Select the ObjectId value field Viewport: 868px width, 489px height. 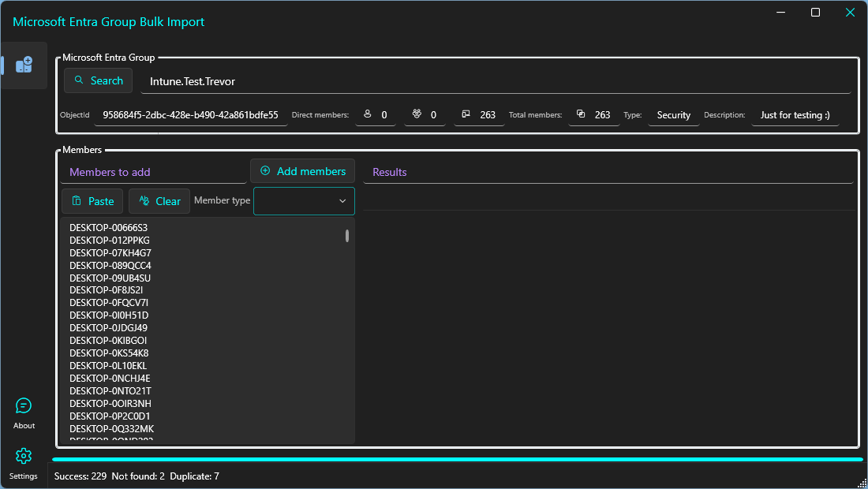[190, 115]
